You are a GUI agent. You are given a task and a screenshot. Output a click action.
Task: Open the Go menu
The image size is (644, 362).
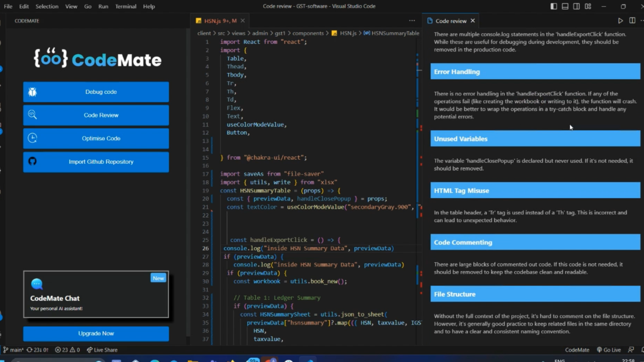pyautogui.click(x=88, y=6)
